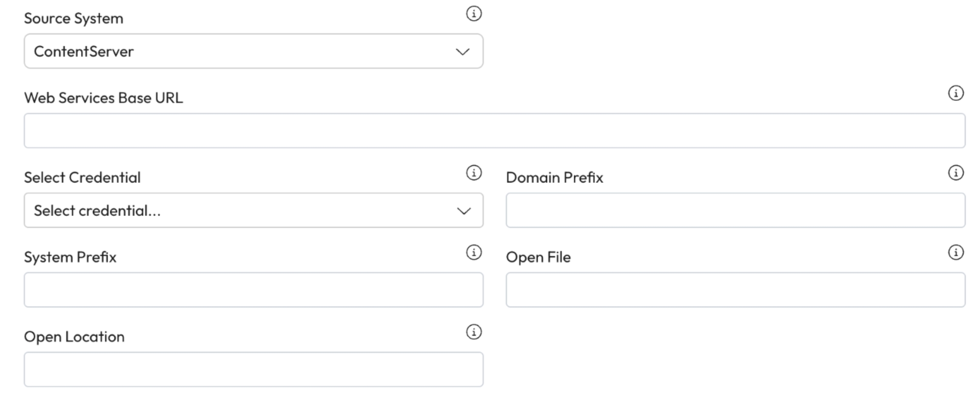Click the Source System info icon
The height and width of the screenshot is (396, 980).
pyautogui.click(x=473, y=14)
